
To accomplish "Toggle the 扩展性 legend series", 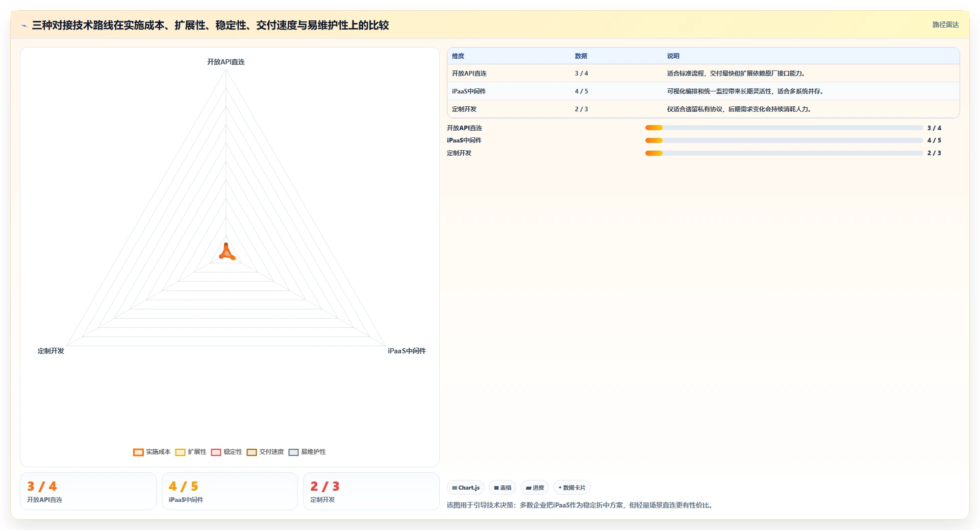I will pos(191,452).
